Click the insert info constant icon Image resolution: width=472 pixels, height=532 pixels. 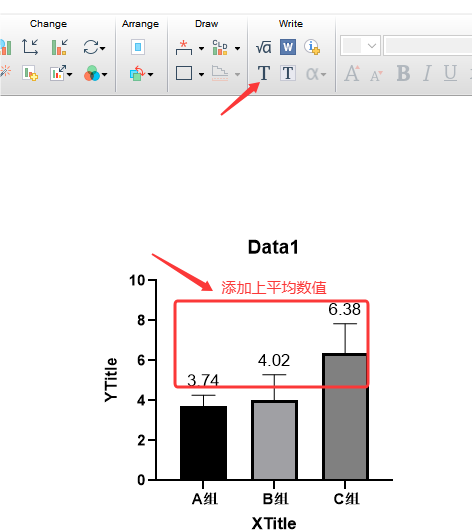[x=312, y=47]
